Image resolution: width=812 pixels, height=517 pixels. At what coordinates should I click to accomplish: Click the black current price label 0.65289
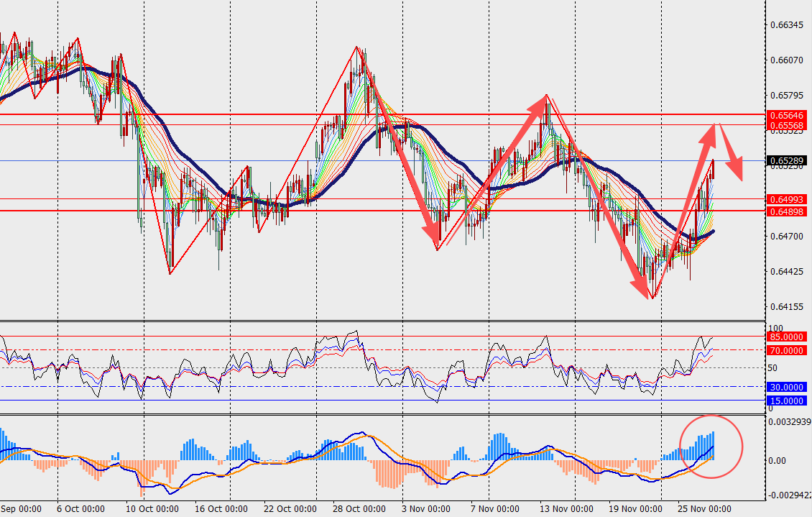(788, 160)
